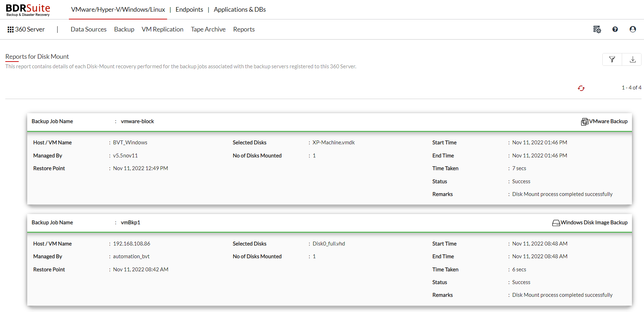Open the Reports menu
Viewport: 644px width, 312px height.
[244, 29]
